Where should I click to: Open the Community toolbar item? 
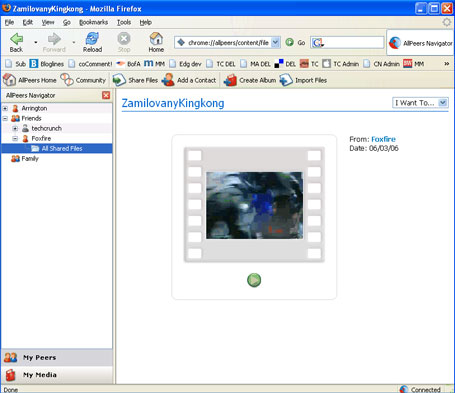point(83,80)
